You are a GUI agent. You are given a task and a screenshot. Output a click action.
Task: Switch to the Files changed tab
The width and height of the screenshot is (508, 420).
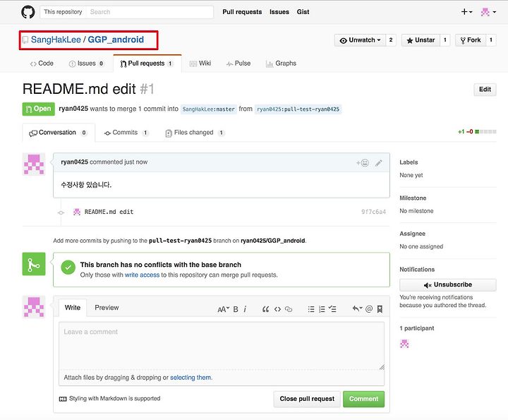pos(195,133)
